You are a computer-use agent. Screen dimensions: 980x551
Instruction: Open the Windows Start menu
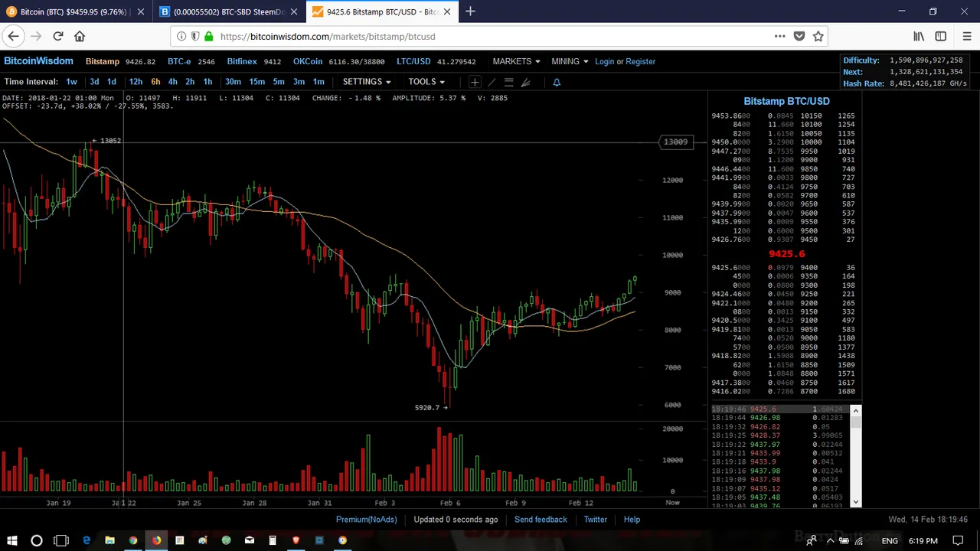pyautogui.click(x=12, y=541)
